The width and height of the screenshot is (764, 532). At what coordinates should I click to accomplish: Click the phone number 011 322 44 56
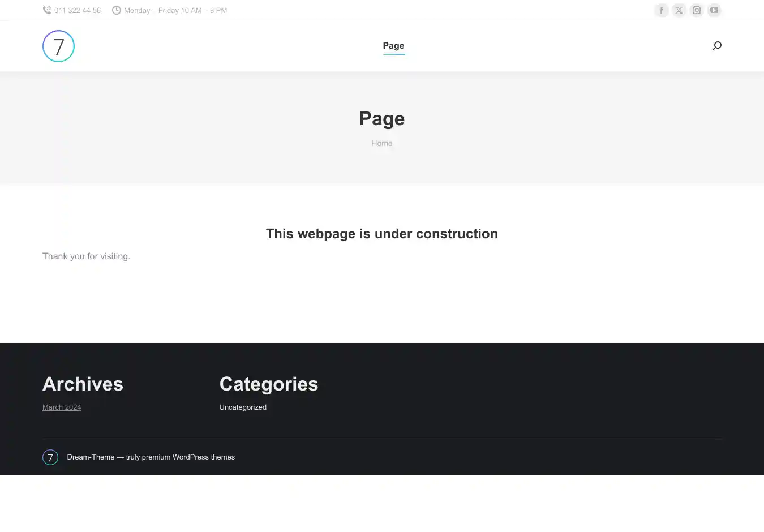click(78, 11)
